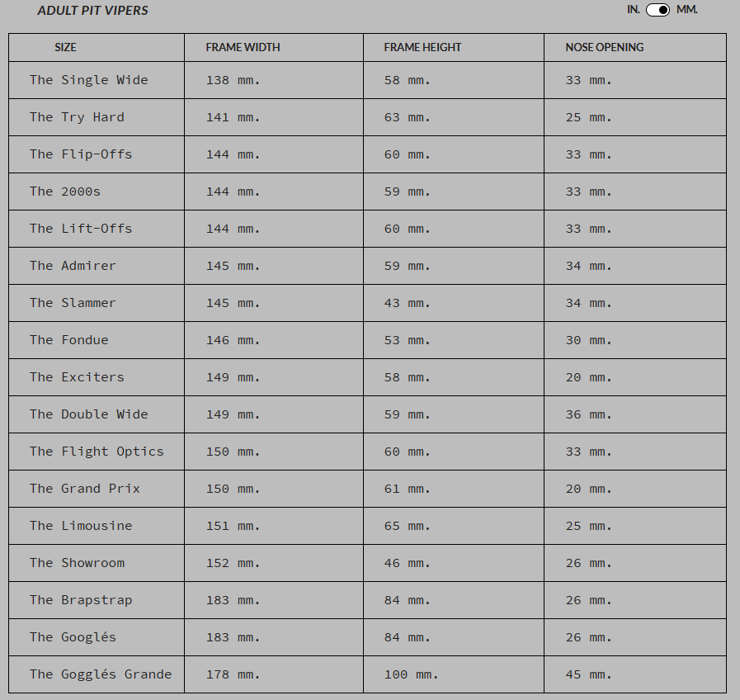The image size is (740, 700).
Task: Select The Gogglés Grande row name
Action: (101, 674)
